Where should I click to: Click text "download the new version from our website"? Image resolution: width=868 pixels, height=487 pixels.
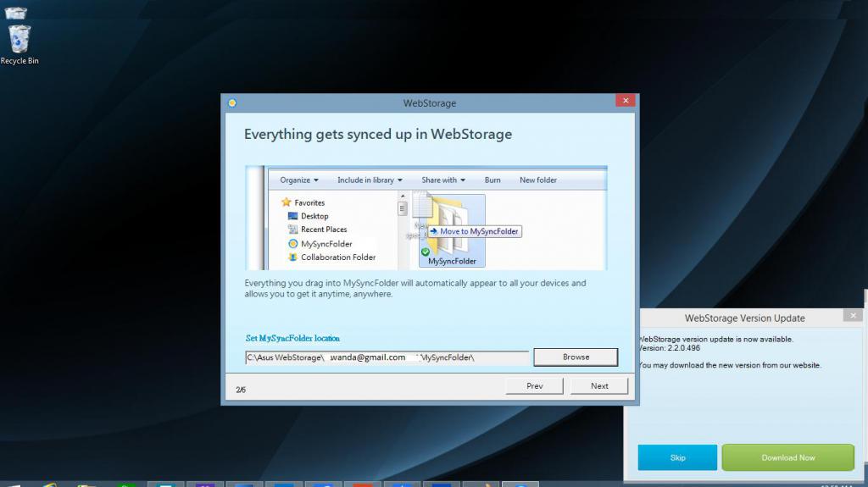pos(745,365)
